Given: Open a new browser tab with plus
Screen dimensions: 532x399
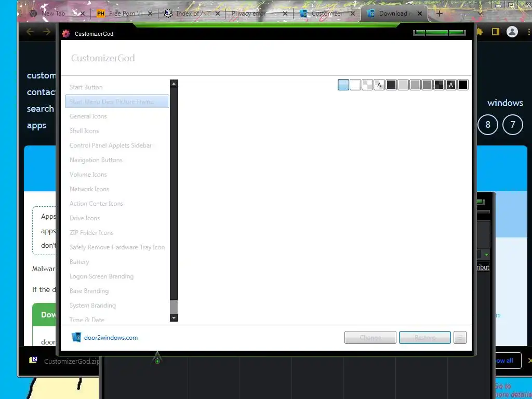Looking at the screenshot, I should tap(440, 14).
